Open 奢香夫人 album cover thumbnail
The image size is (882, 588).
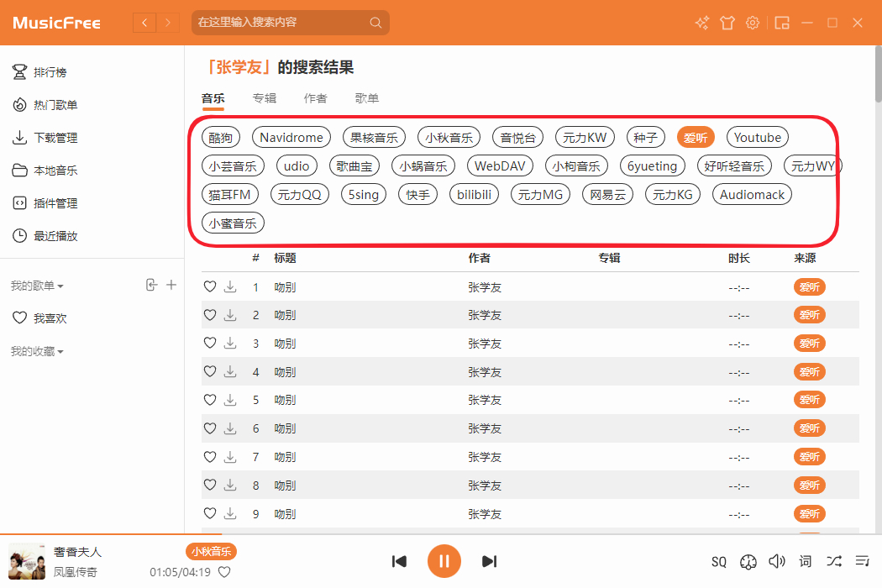pos(27,562)
